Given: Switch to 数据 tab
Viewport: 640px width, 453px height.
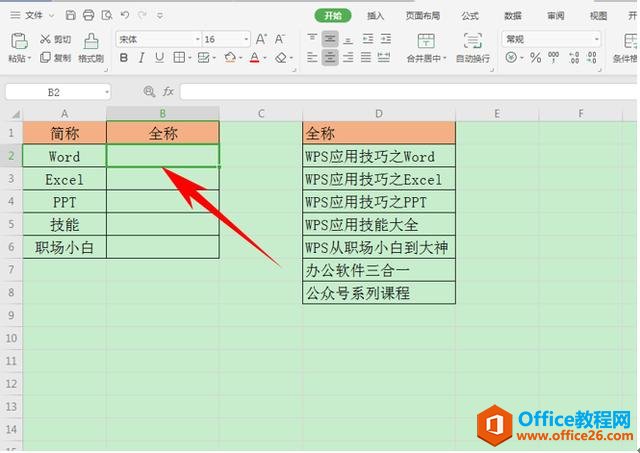Looking at the screenshot, I should point(513,16).
